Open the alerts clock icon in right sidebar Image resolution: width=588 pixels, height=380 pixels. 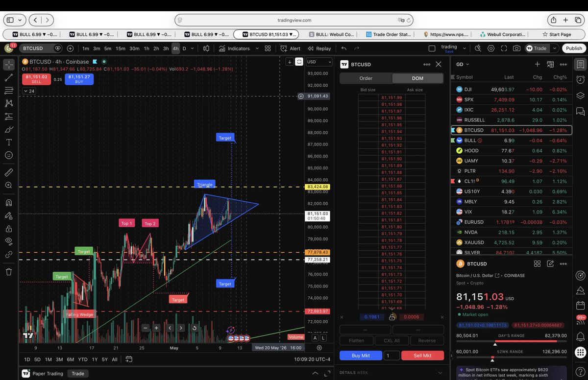[581, 79]
